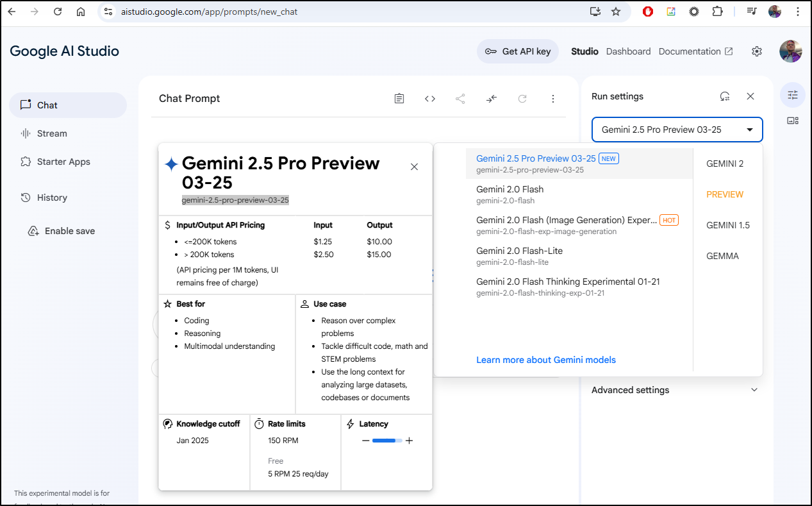
Task: Go to browser home page icon
Action: click(x=81, y=12)
